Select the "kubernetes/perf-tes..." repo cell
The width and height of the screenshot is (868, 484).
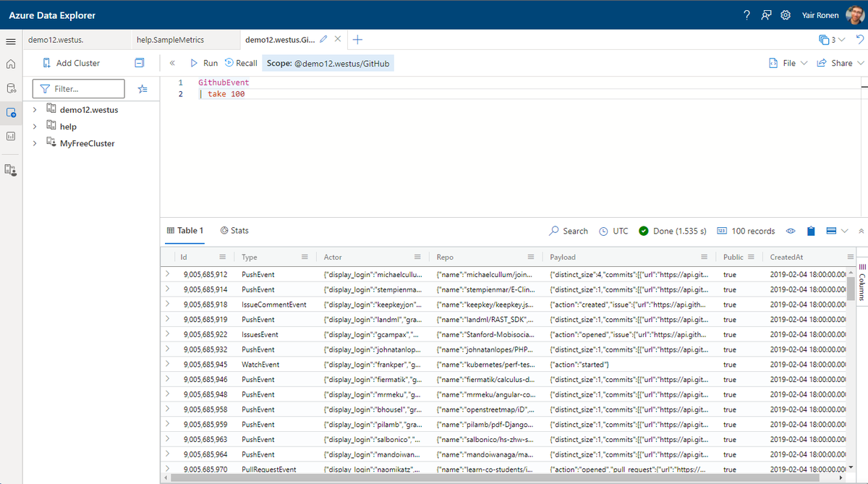(486, 365)
